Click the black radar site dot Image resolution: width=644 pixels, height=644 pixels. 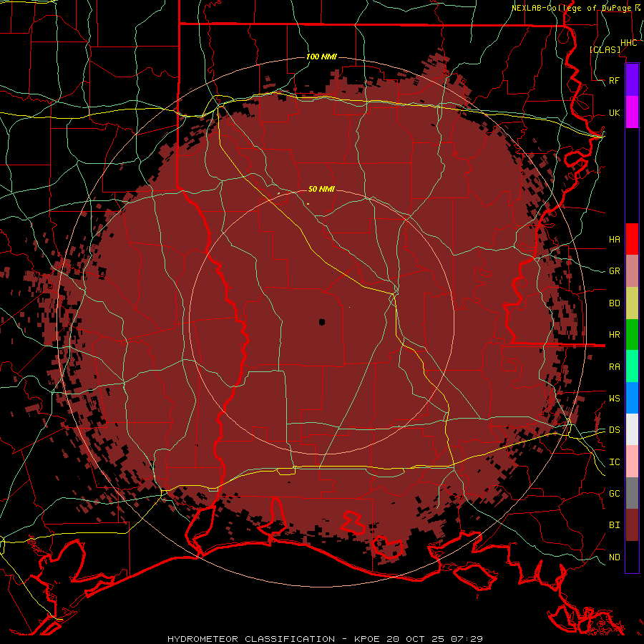coord(322,322)
